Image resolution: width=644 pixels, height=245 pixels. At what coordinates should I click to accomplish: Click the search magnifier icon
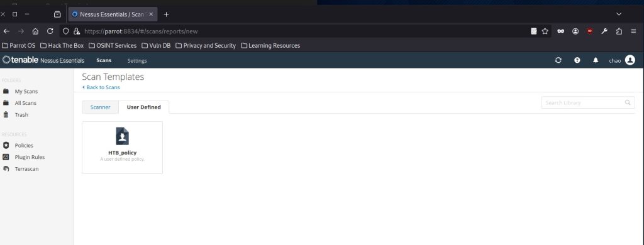coord(628,102)
